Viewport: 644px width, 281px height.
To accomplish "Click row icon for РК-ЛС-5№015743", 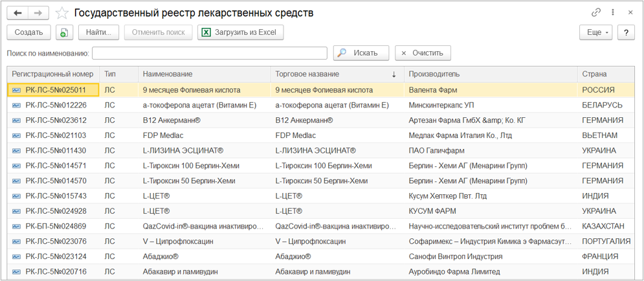I will click(16, 196).
